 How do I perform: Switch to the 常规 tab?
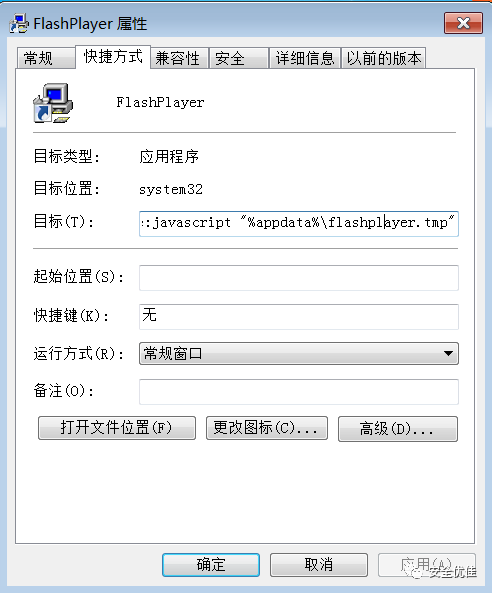click(45, 58)
